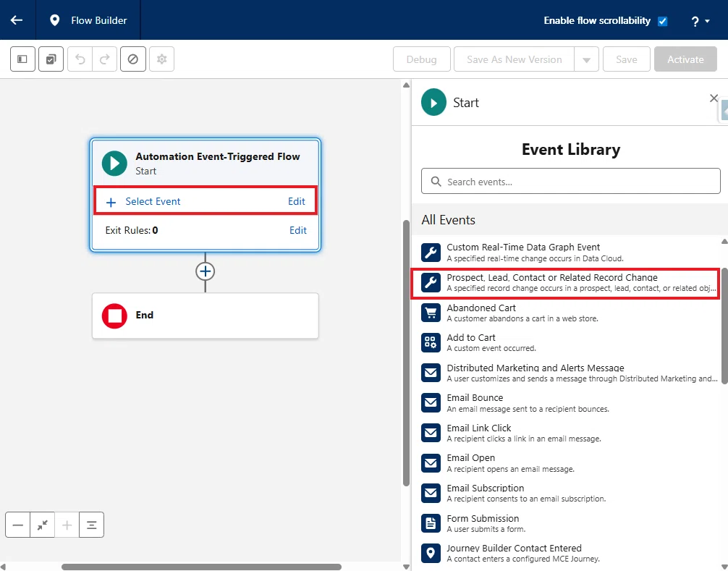Screen dimensions: 728x571
Task: Select the Abandoned Cart event
Action: click(x=570, y=313)
